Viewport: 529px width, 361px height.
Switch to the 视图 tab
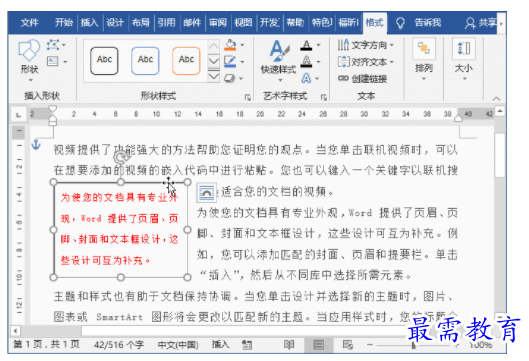(x=243, y=23)
